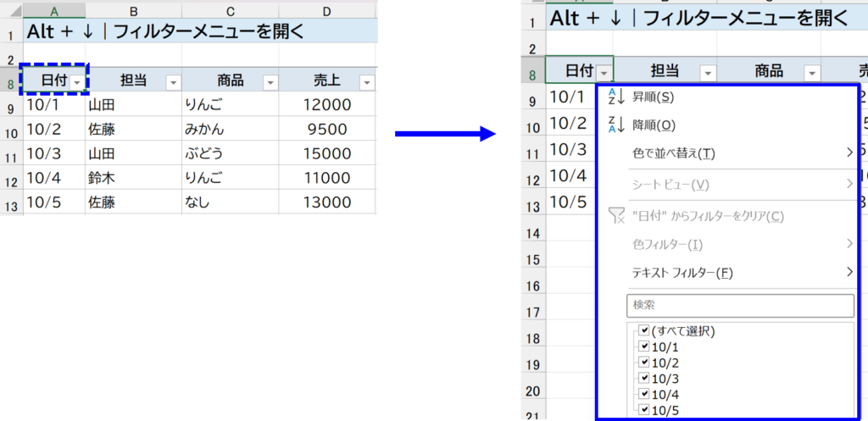Click the 商品 filter arrow in the right sheet
The width and height of the screenshot is (868, 421).
[x=812, y=73]
